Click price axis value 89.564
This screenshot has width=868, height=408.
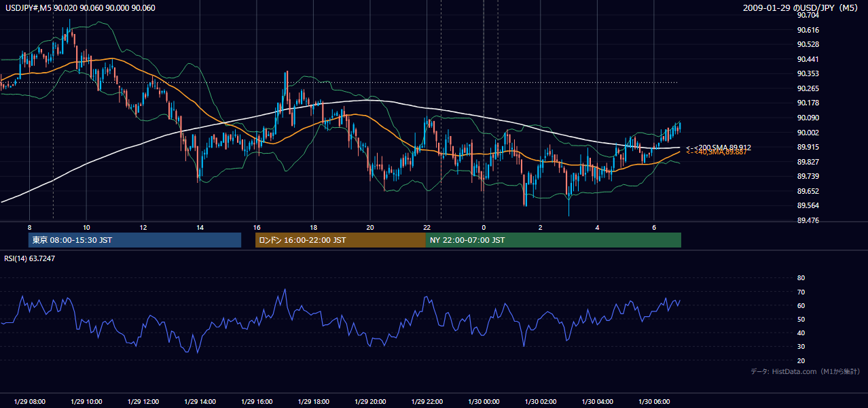808,206
